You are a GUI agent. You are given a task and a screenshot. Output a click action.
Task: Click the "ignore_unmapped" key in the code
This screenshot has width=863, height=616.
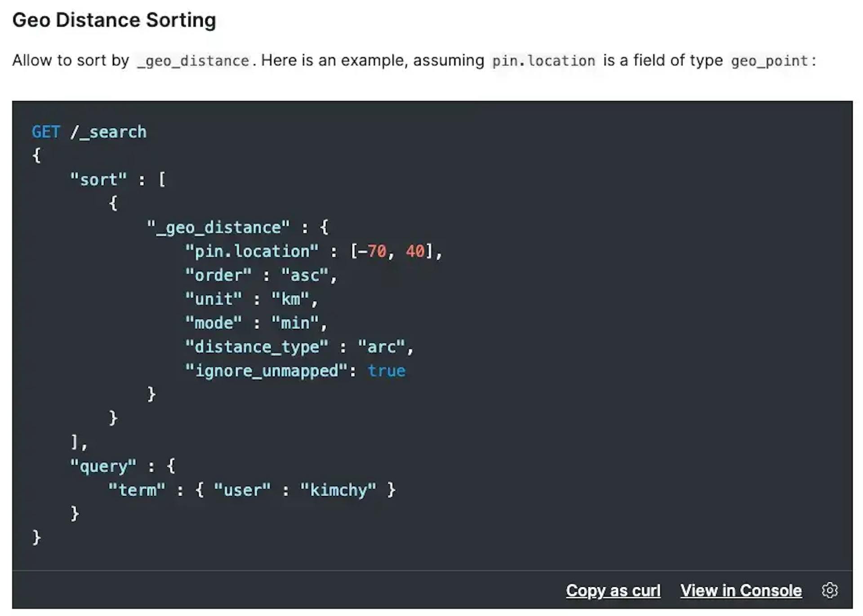coord(266,371)
